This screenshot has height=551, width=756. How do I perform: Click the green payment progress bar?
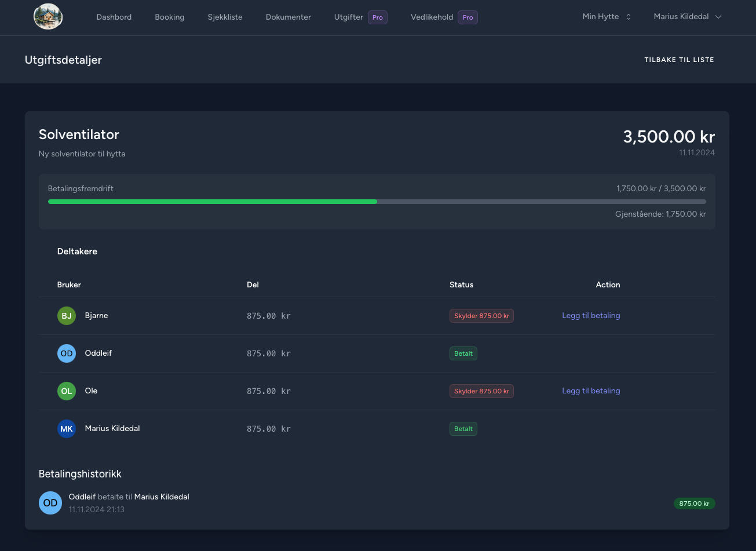(213, 202)
